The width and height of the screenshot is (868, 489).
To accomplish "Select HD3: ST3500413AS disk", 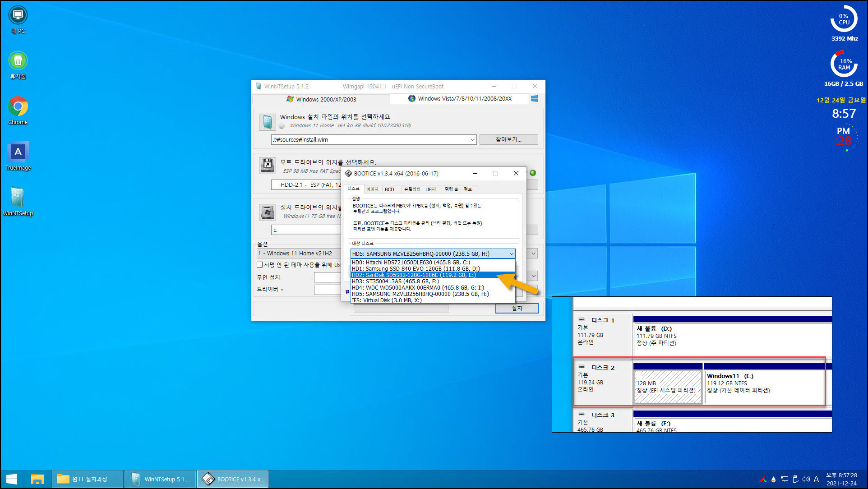I will (433, 281).
